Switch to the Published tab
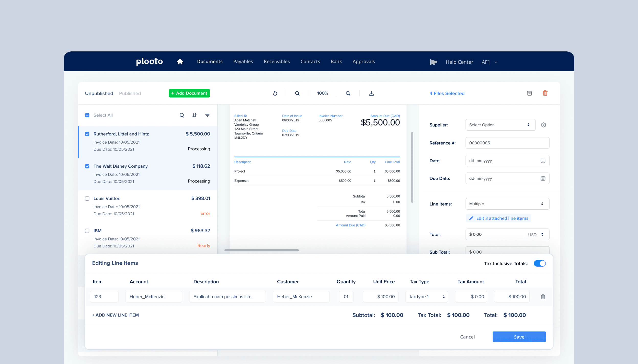The width and height of the screenshot is (638, 364). point(130,94)
